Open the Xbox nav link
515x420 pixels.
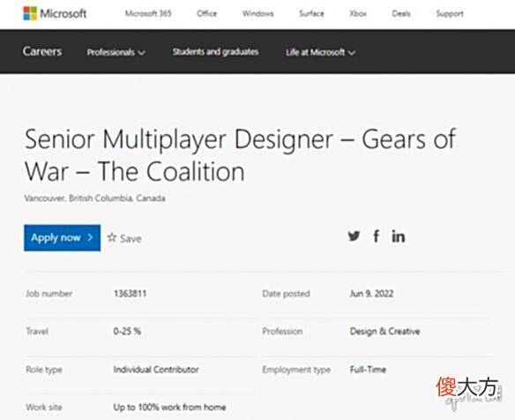click(358, 13)
